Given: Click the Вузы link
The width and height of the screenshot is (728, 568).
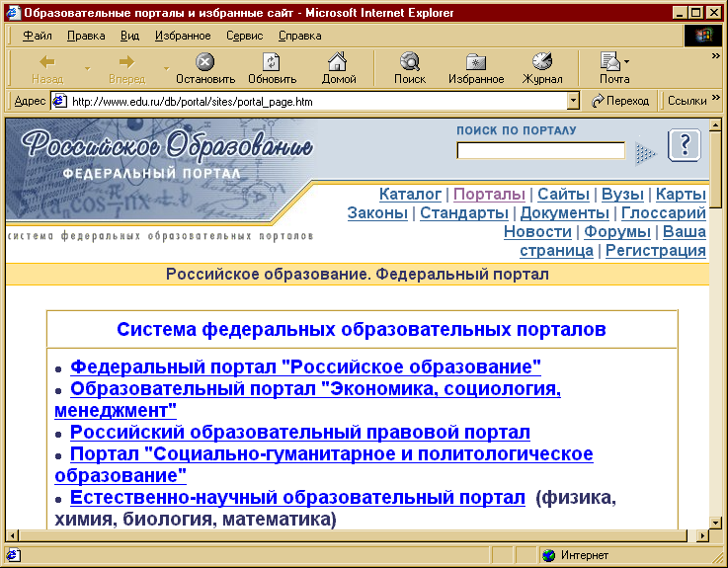Looking at the screenshot, I should click(x=622, y=194).
